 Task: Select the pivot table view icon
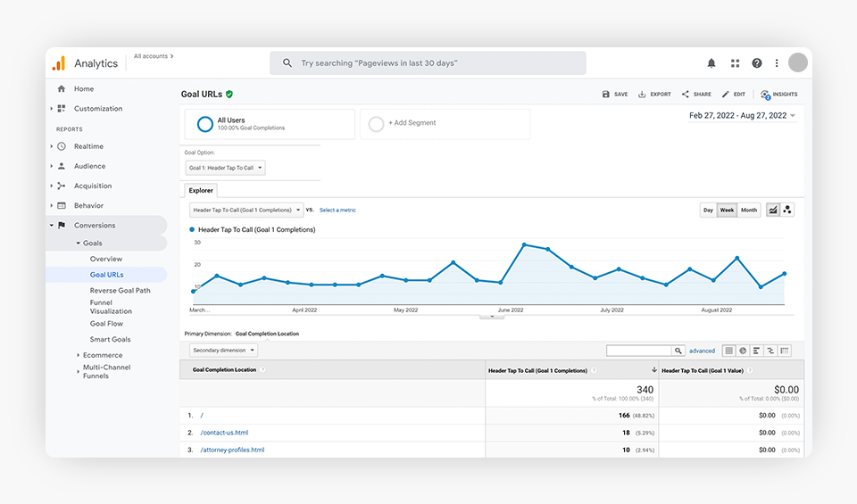[785, 351]
